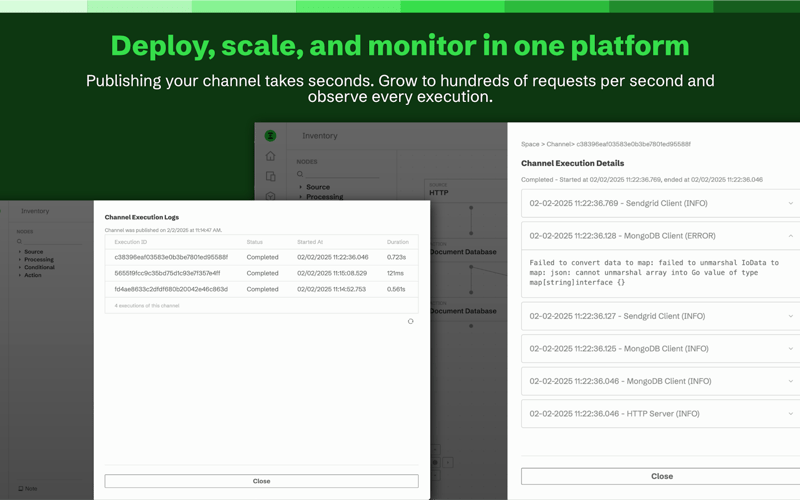
Task: Click the 0.561s duration cell
Action: point(396,289)
